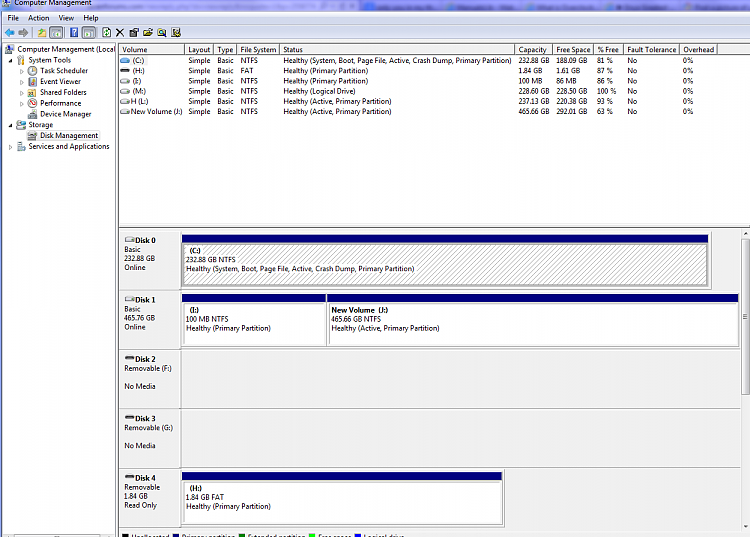The image size is (750, 537).
Task: Click the Properties toolbar icon
Action: [134, 33]
